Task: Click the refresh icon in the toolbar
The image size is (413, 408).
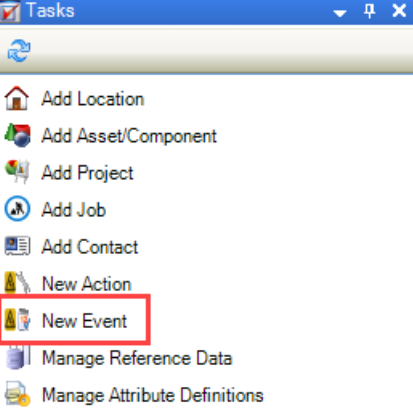Action: point(19,51)
